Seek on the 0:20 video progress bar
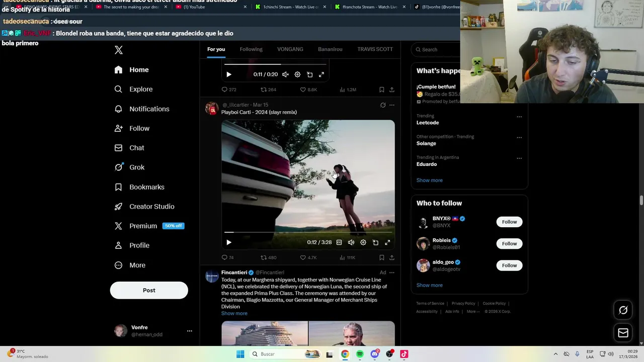Screen dimensions: 644x362 click(275, 64)
